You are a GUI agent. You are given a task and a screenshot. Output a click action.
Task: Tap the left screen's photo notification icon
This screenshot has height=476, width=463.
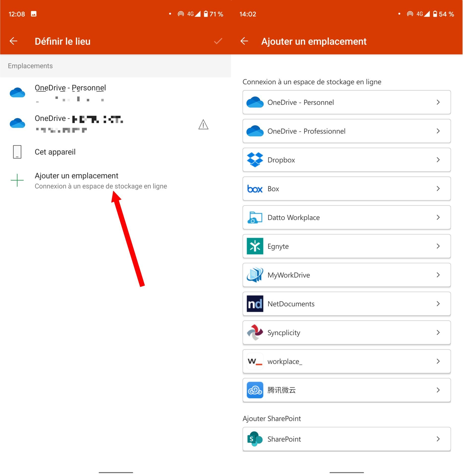[x=34, y=14]
